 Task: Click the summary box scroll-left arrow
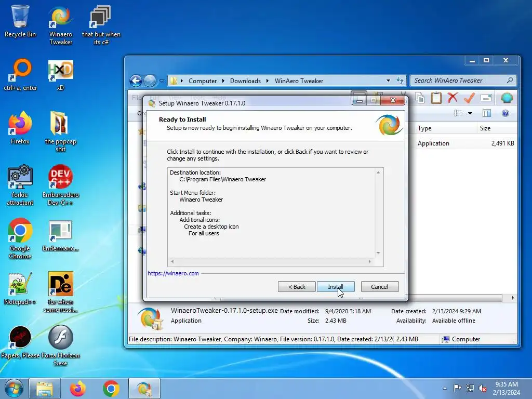tap(172, 262)
